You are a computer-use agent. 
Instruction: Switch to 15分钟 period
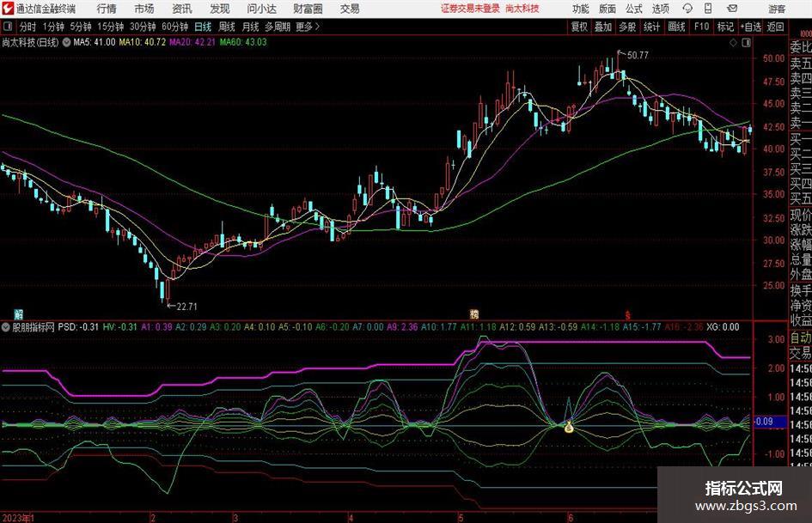(x=110, y=27)
